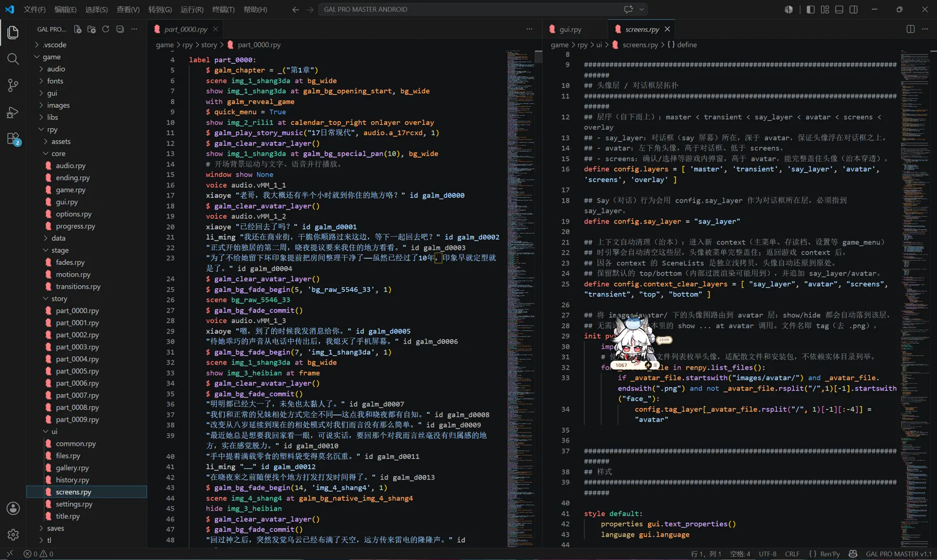Open the left editor group's more actions
This screenshot has width=937, height=560.
529,29
